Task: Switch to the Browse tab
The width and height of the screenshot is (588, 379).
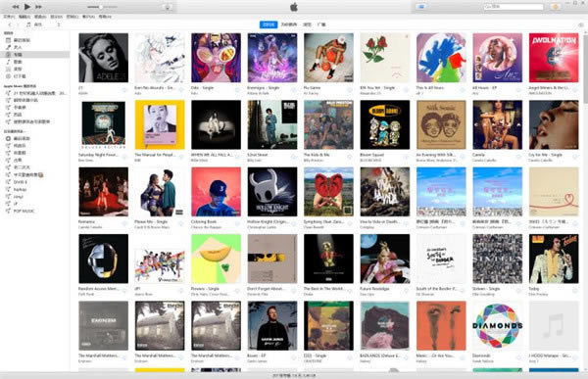Action: tap(307, 24)
